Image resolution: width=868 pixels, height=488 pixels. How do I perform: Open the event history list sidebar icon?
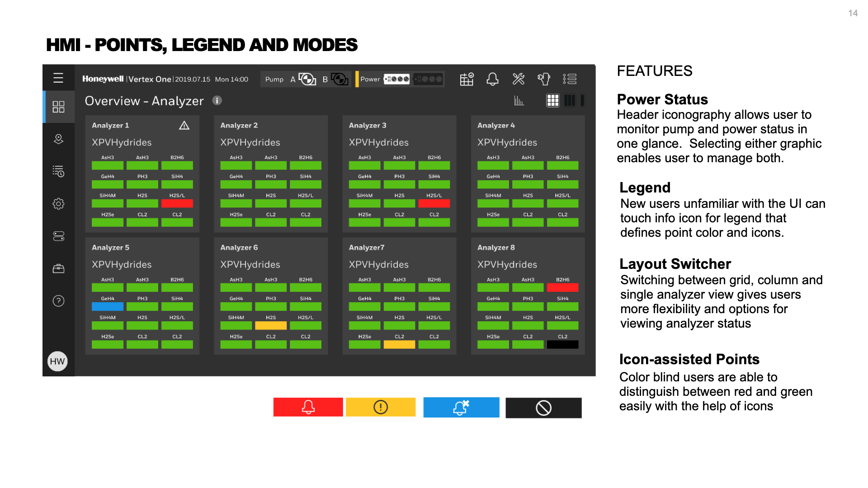(58, 171)
